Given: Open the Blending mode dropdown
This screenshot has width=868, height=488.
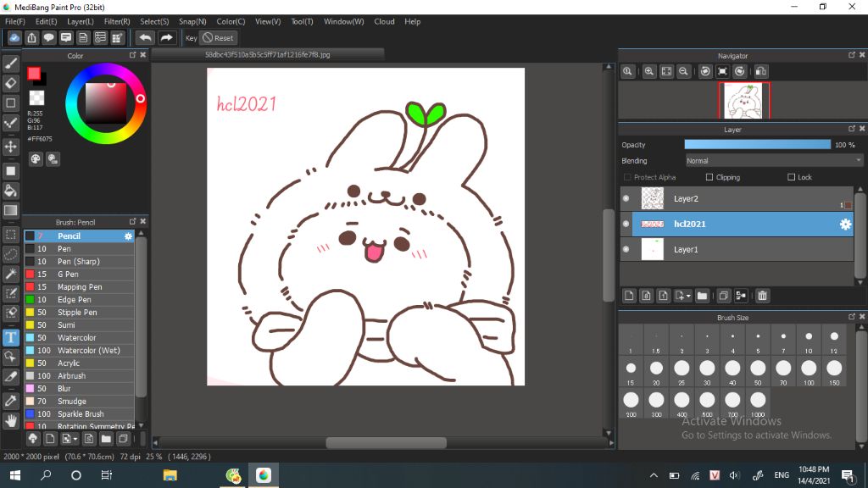Looking at the screenshot, I should click(773, 160).
